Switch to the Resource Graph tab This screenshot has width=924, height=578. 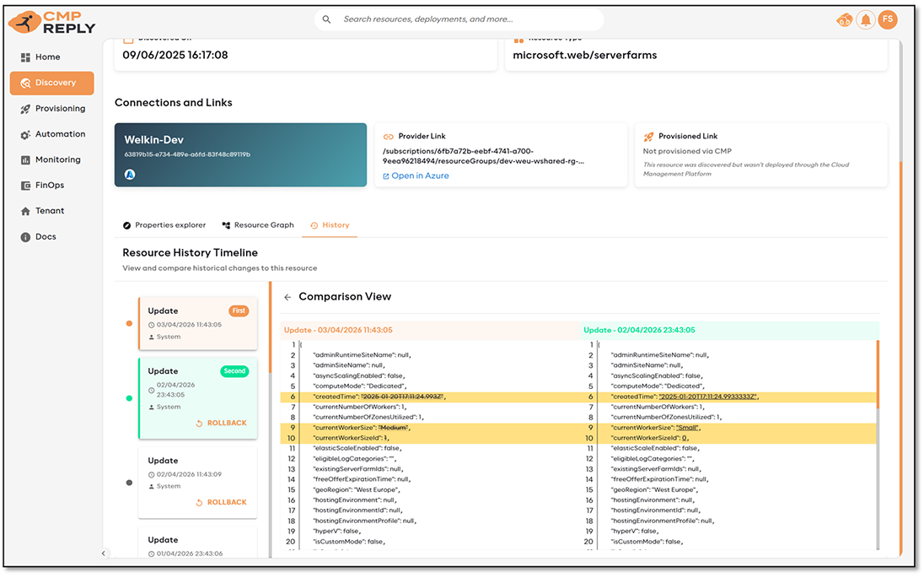point(258,225)
